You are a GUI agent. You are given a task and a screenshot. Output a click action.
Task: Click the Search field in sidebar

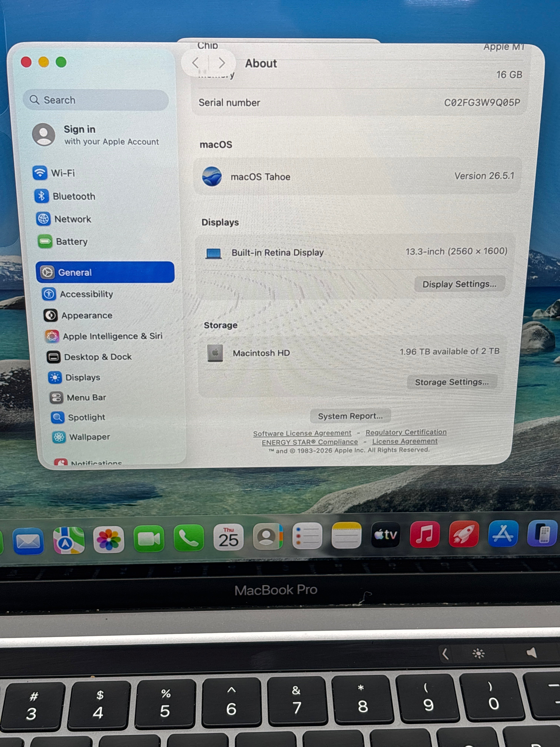click(x=96, y=100)
